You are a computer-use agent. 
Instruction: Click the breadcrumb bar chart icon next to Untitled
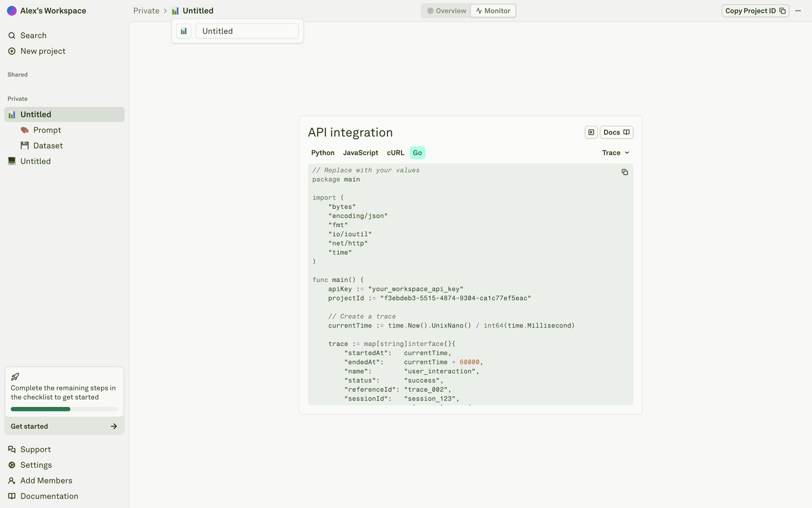[176, 11]
